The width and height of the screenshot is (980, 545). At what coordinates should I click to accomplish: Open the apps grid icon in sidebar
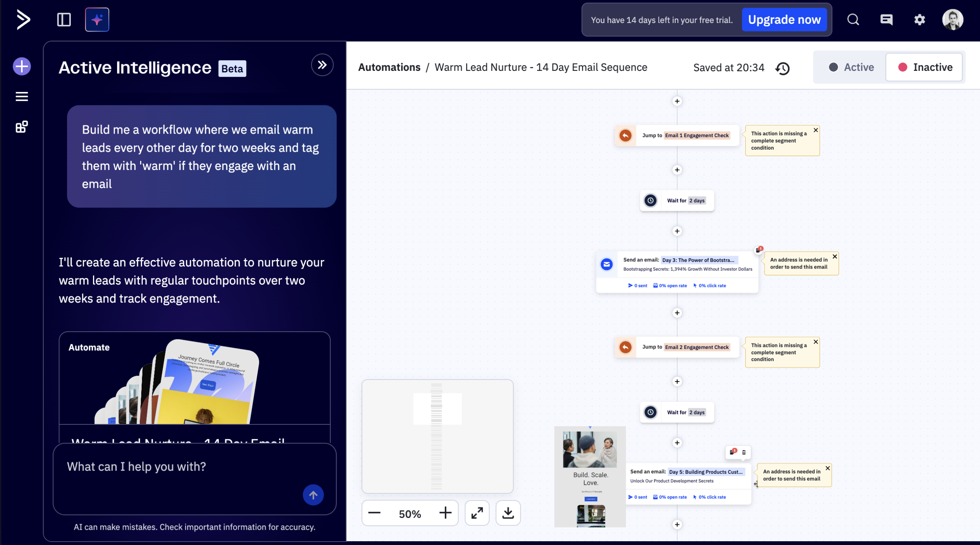point(22,127)
